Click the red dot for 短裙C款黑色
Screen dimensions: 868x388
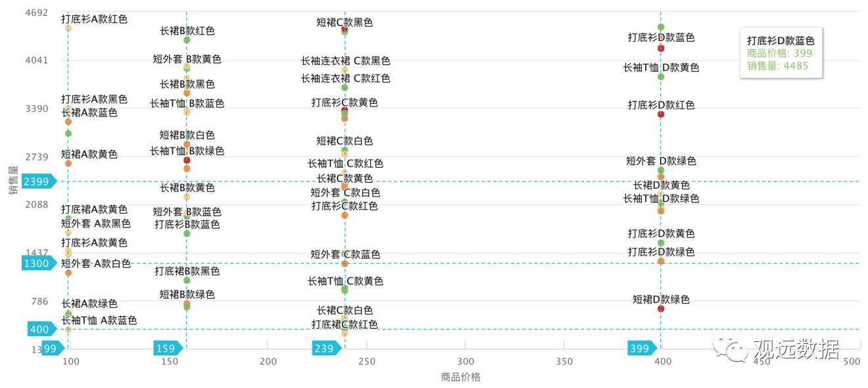pyautogui.click(x=345, y=29)
